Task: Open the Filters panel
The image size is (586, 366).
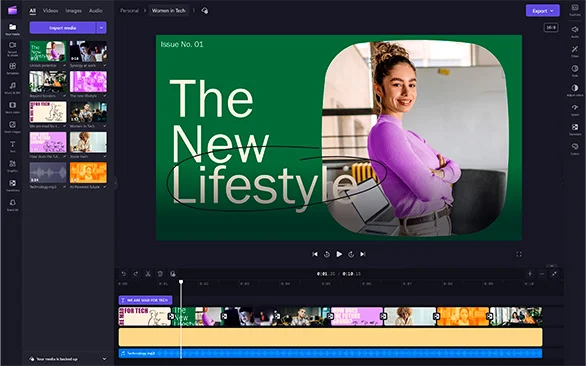Action: pos(575,51)
